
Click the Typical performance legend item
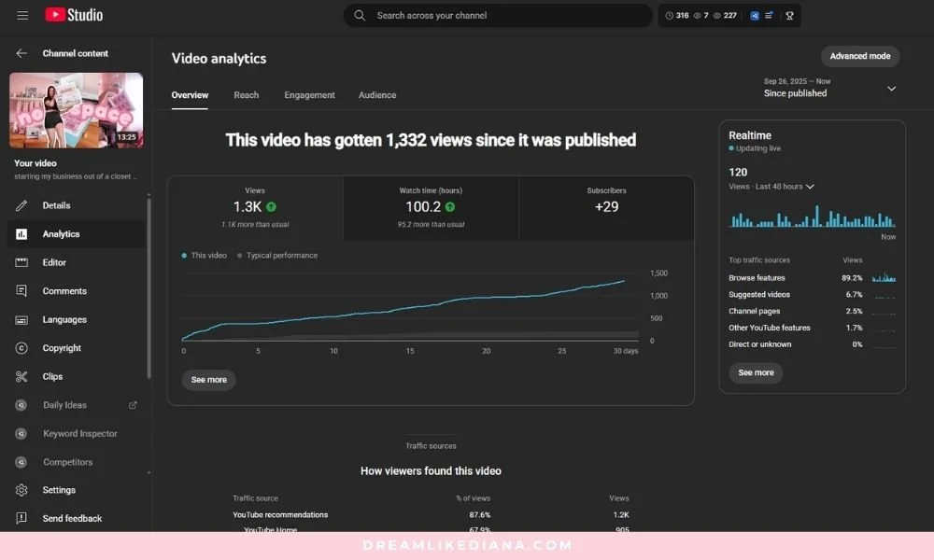(x=277, y=256)
